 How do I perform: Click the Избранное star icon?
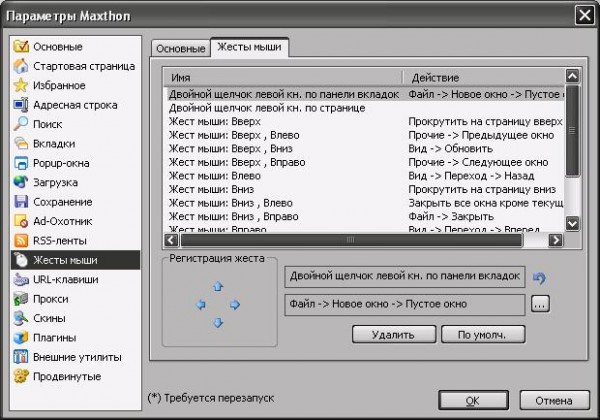tap(21, 85)
